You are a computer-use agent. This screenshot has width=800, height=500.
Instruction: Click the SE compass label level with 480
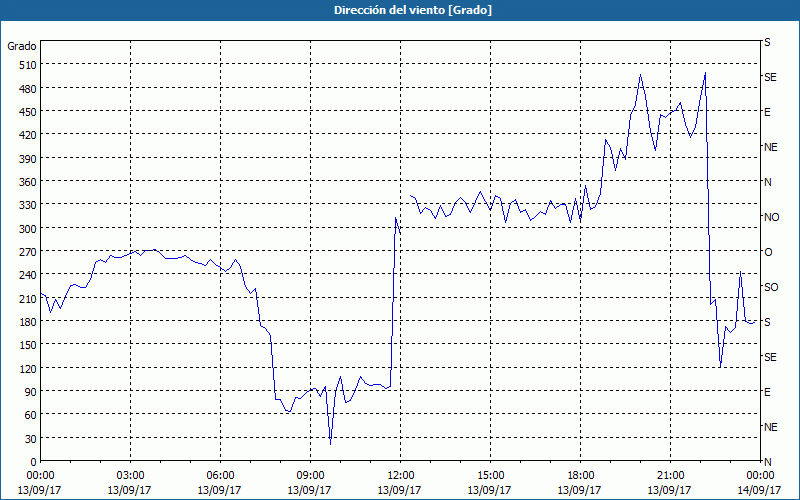point(770,77)
